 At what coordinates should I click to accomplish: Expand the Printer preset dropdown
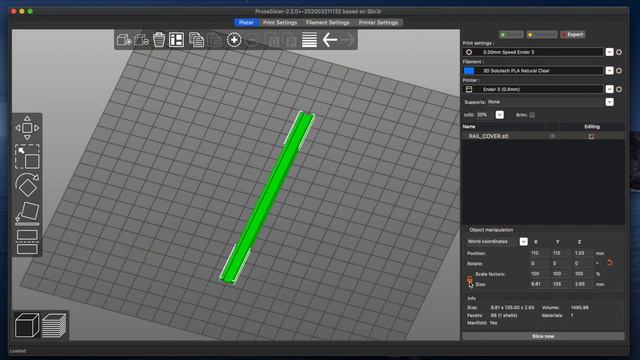click(x=609, y=89)
